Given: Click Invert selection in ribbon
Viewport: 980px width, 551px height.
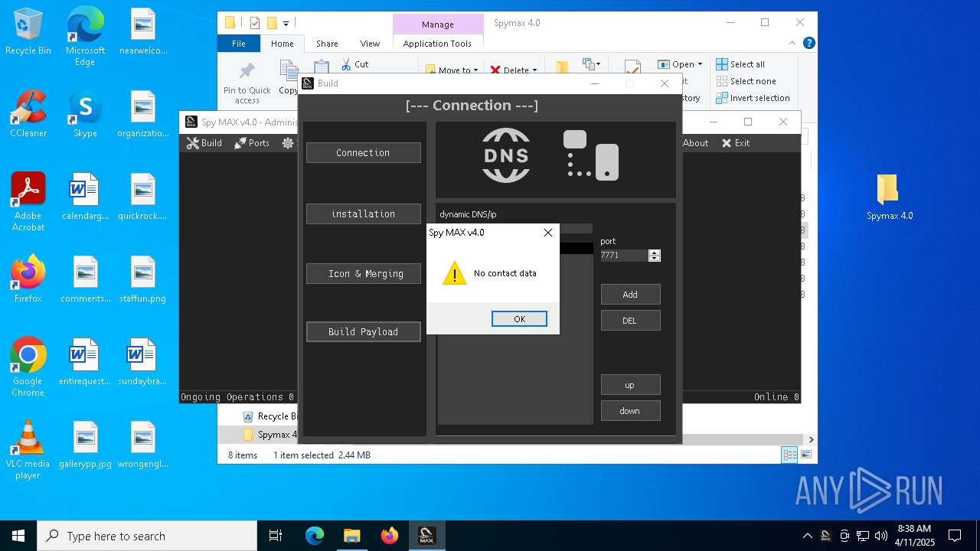Looking at the screenshot, I should click(x=753, y=98).
